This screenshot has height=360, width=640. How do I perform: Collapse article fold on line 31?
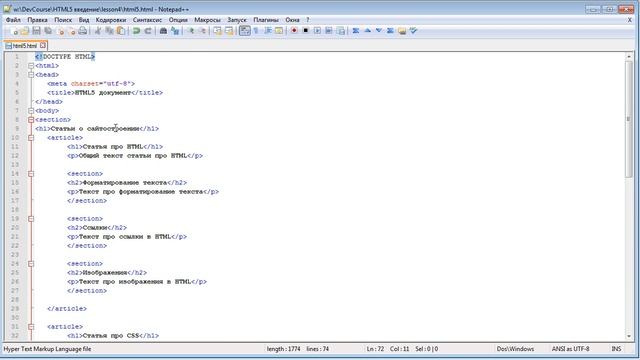coord(31,327)
